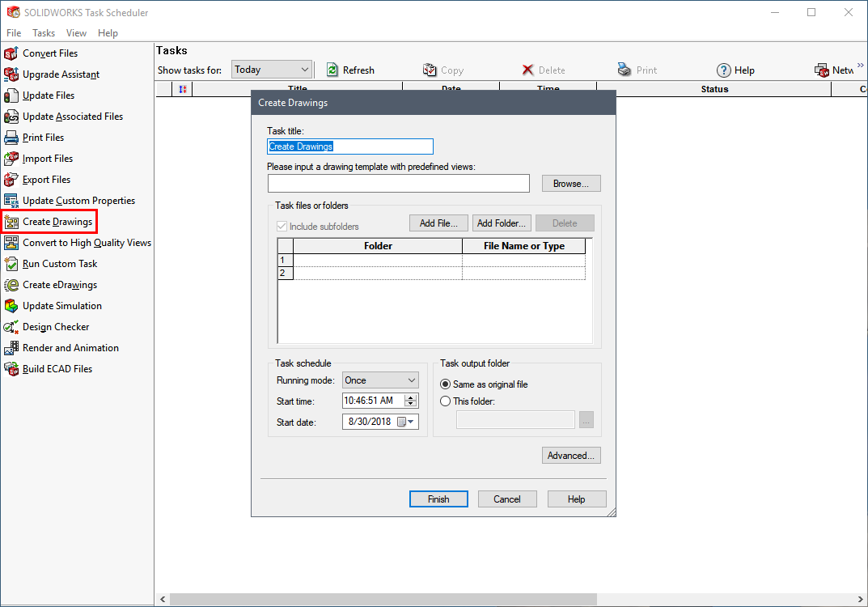Click Finish in Create Drawings dialog
The height and width of the screenshot is (607, 868).
pyautogui.click(x=438, y=499)
